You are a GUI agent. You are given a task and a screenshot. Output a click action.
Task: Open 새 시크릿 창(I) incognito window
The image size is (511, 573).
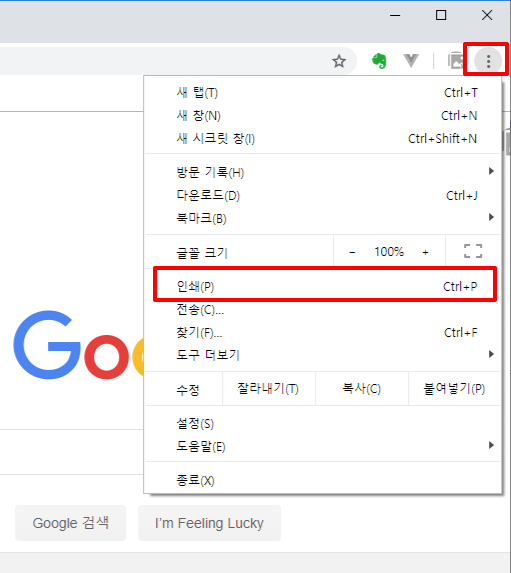coord(322,139)
